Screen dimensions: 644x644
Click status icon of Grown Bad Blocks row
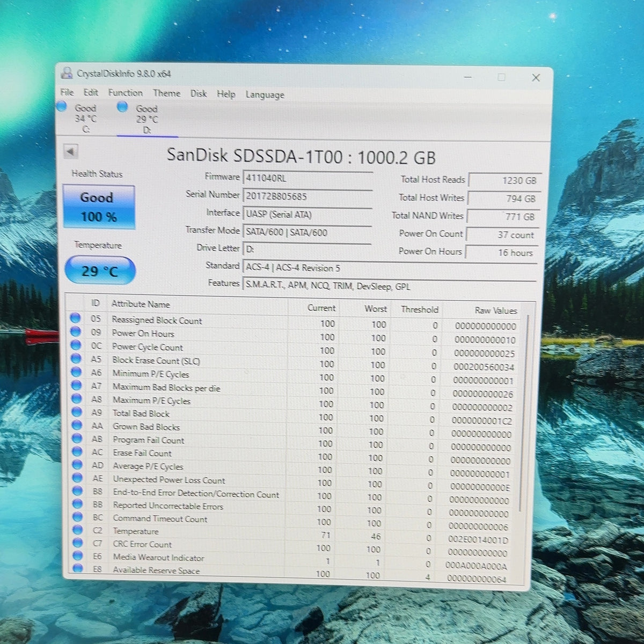coord(76,425)
